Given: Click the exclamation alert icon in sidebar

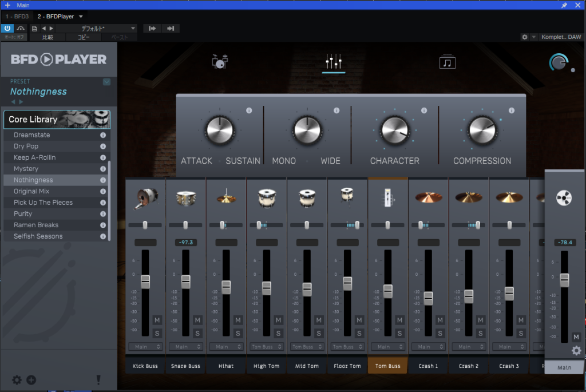Looking at the screenshot, I should pos(98,379).
